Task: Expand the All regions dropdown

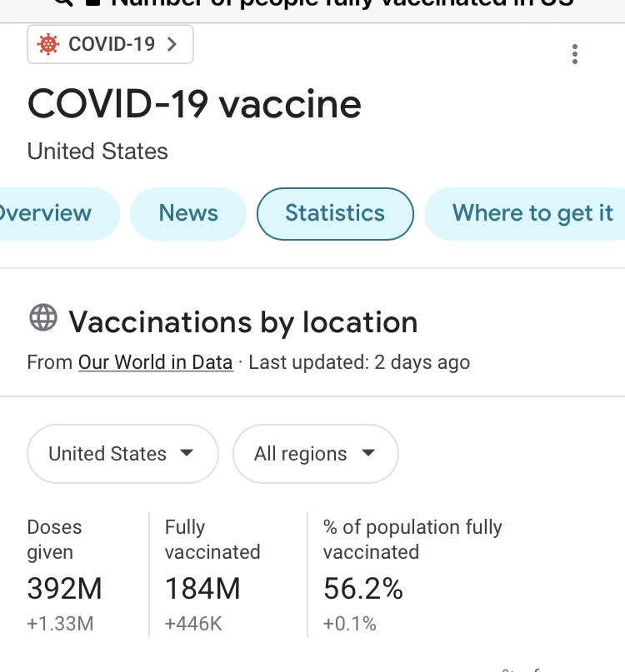Action: 315,454
